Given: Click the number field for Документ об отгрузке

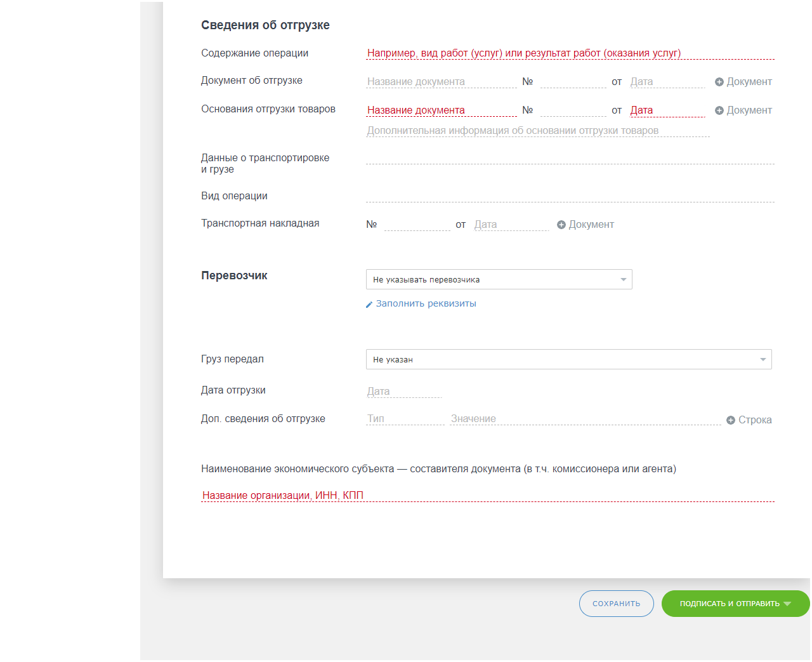Looking at the screenshot, I should [573, 82].
